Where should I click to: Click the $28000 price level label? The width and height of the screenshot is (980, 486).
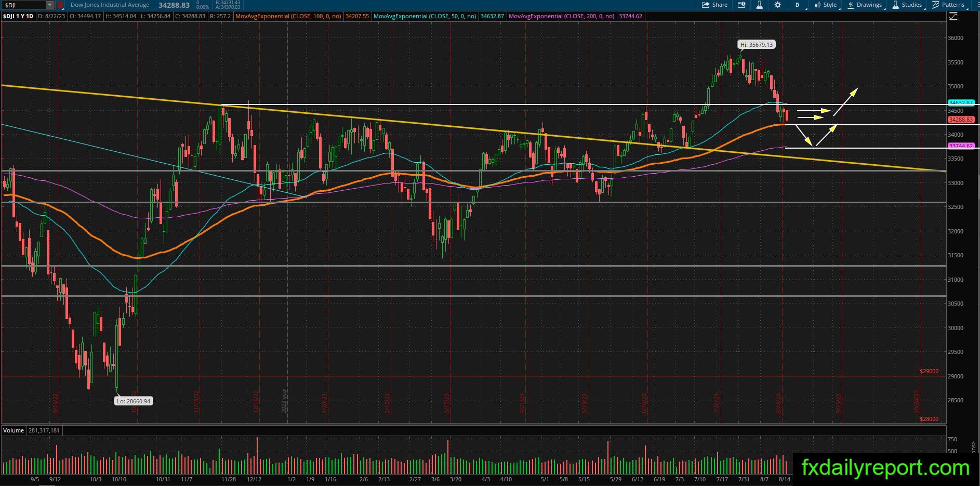[929, 419]
